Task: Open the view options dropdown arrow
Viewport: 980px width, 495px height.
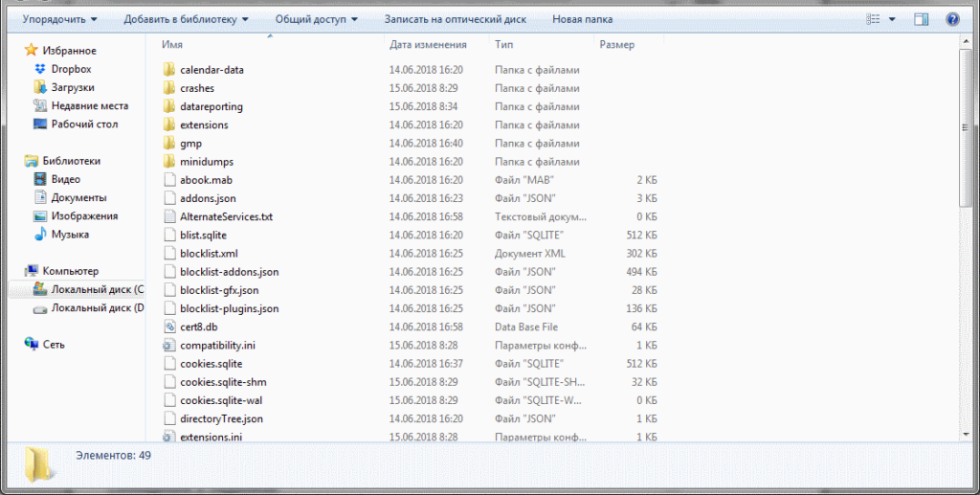Action: tap(892, 19)
